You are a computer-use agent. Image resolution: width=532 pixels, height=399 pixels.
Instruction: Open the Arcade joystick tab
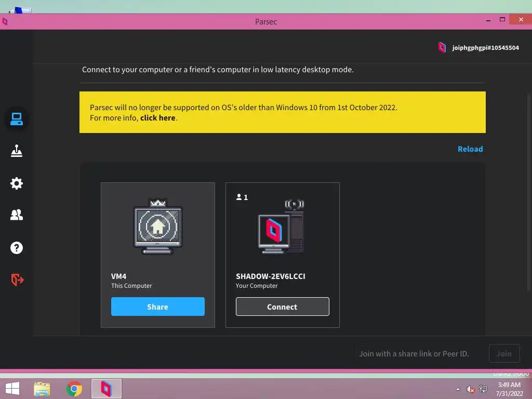16,151
